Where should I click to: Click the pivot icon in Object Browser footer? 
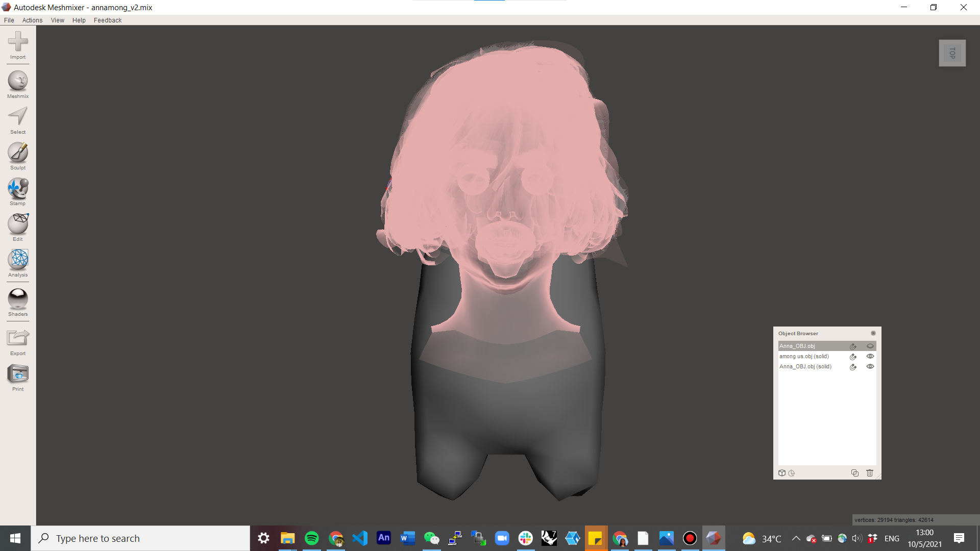point(792,473)
